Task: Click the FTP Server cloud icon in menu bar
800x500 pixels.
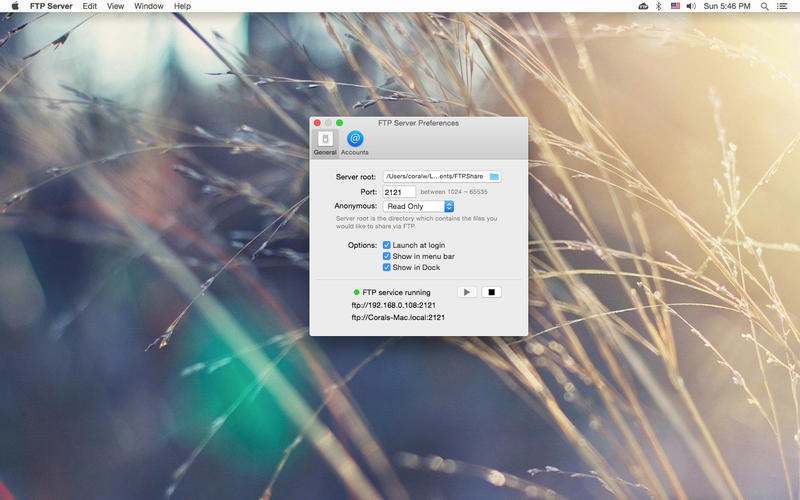Action: [x=643, y=6]
